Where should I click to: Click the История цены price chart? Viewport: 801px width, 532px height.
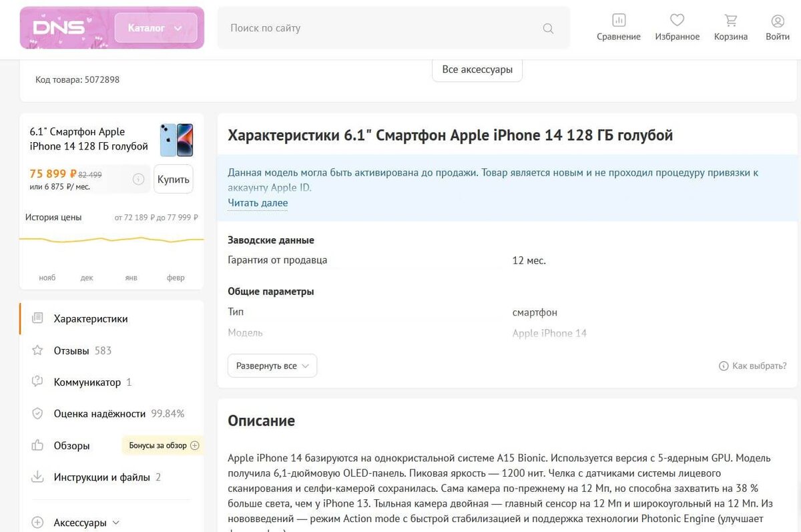[x=111, y=240]
